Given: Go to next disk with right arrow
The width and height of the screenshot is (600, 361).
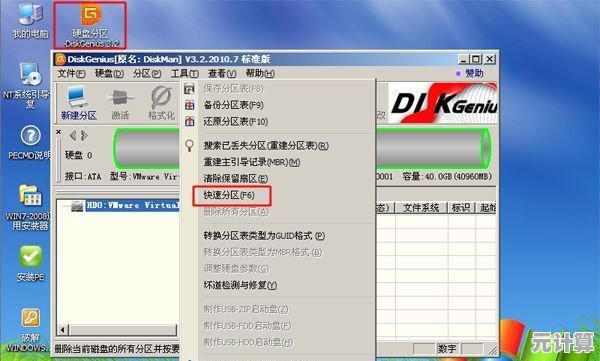Looking at the screenshot, I should 84,136.
